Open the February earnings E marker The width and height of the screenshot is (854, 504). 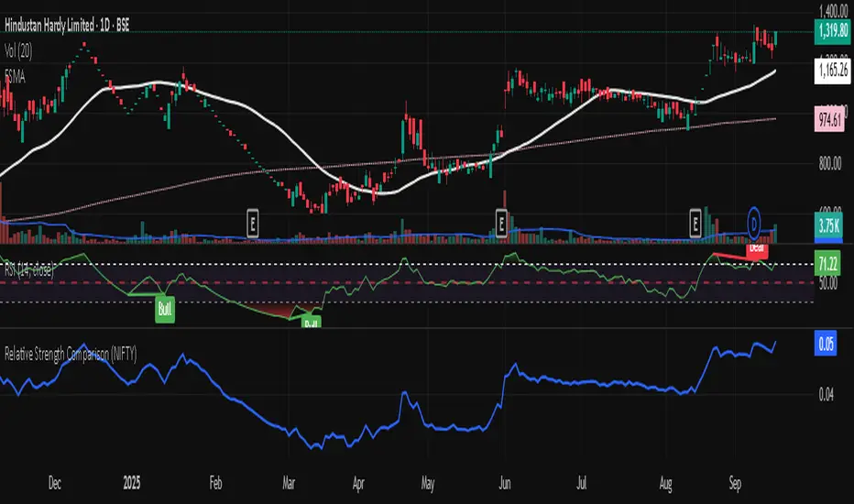252,224
